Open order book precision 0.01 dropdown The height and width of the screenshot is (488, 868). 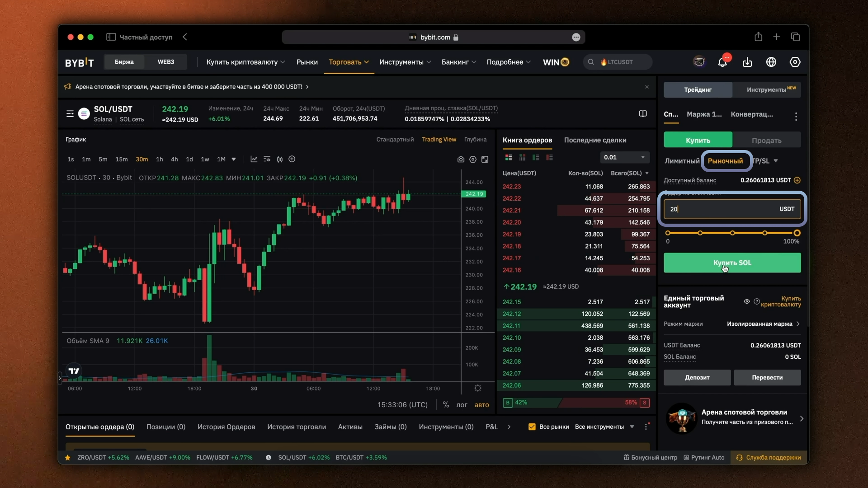coord(624,157)
